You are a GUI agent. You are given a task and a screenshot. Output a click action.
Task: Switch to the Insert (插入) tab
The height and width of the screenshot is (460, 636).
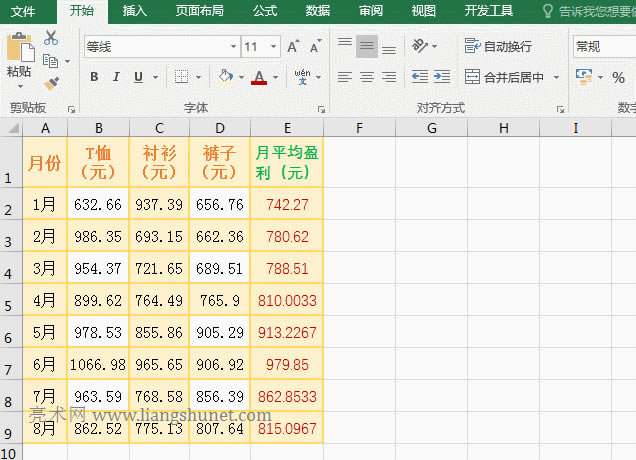134,11
